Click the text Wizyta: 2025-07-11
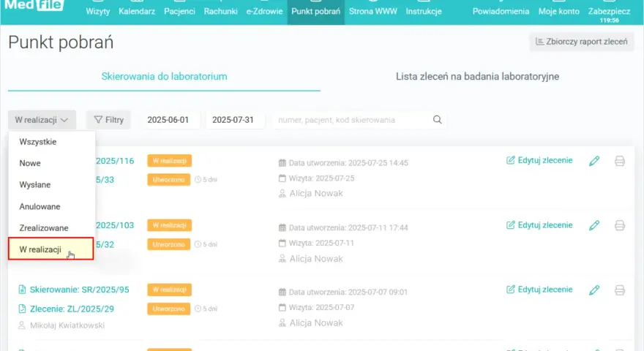644x351 pixels. [321, 243]
